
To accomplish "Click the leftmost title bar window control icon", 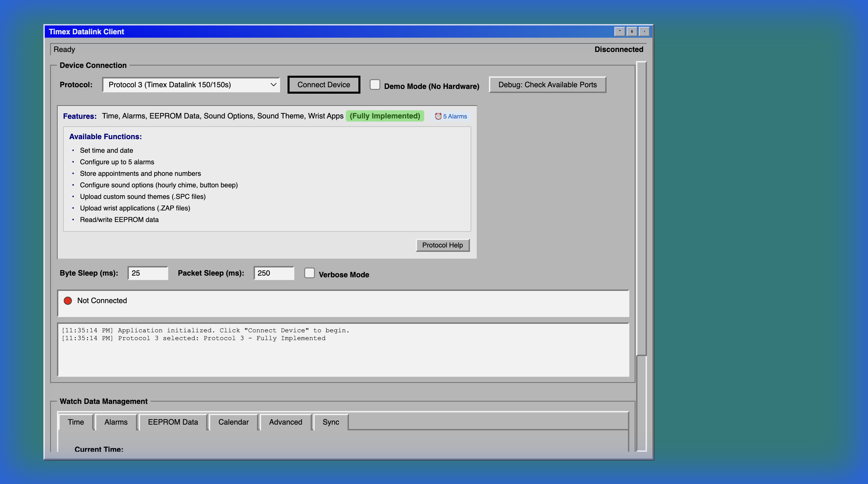I will [x=619, y=31].
